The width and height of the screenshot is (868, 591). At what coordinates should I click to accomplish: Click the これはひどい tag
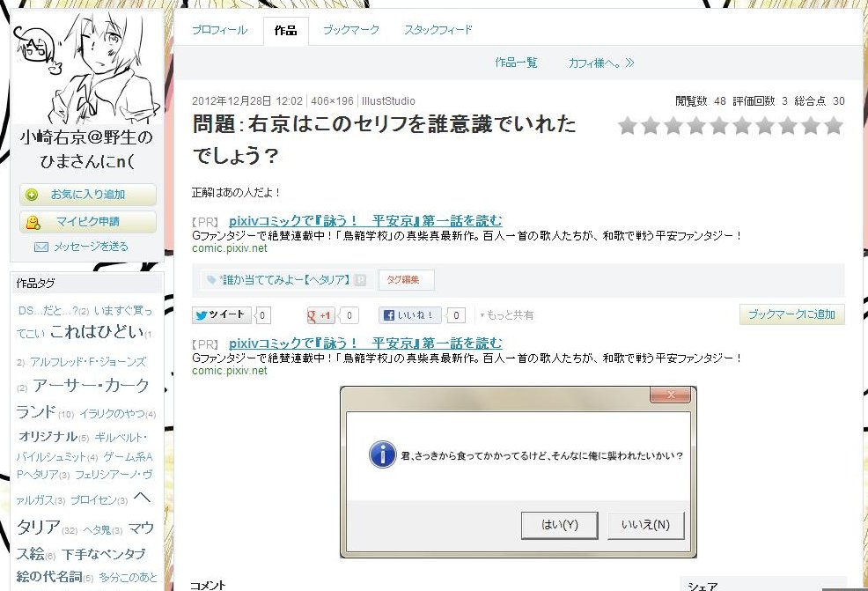pos(97,331)
